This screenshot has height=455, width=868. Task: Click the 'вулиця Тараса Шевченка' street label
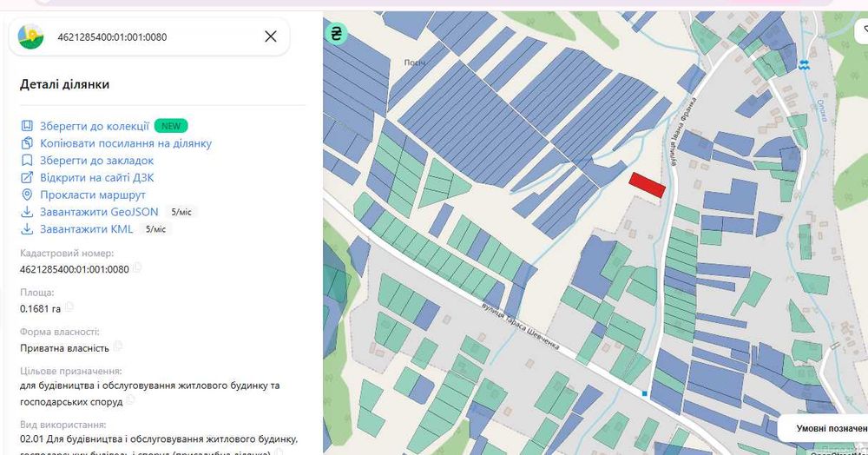[520, 326]
